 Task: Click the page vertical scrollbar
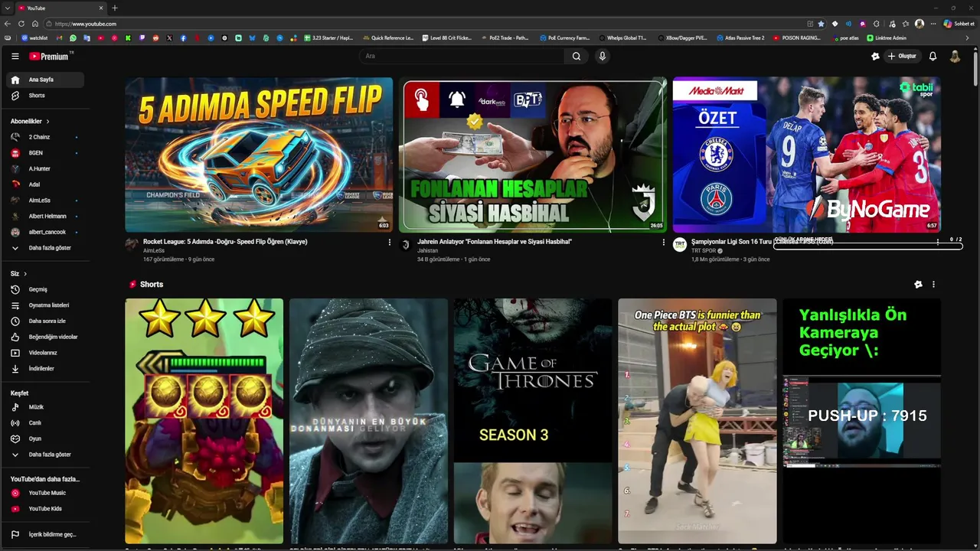975,69
